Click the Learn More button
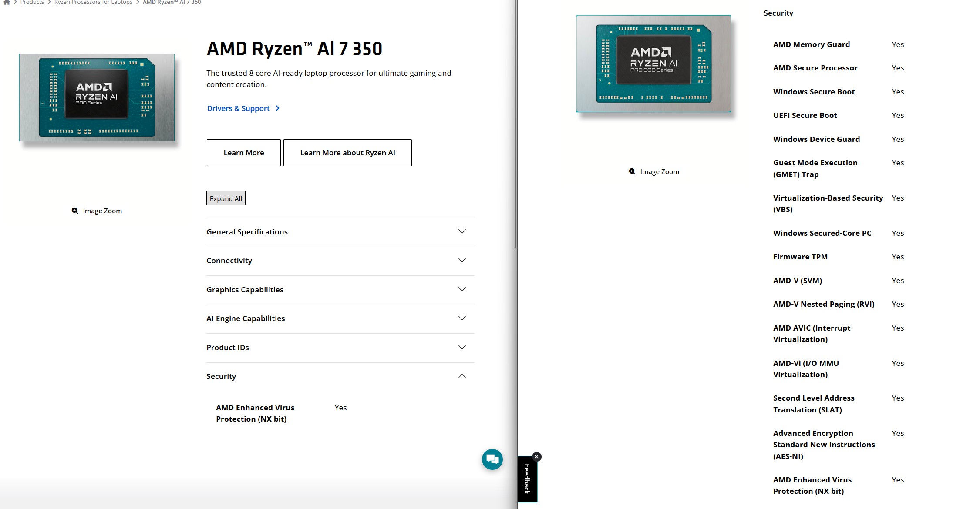 point(244,153)
